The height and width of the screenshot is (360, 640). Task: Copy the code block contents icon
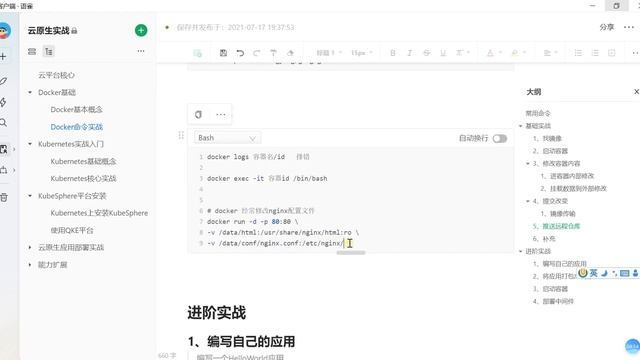click(198, 114)
